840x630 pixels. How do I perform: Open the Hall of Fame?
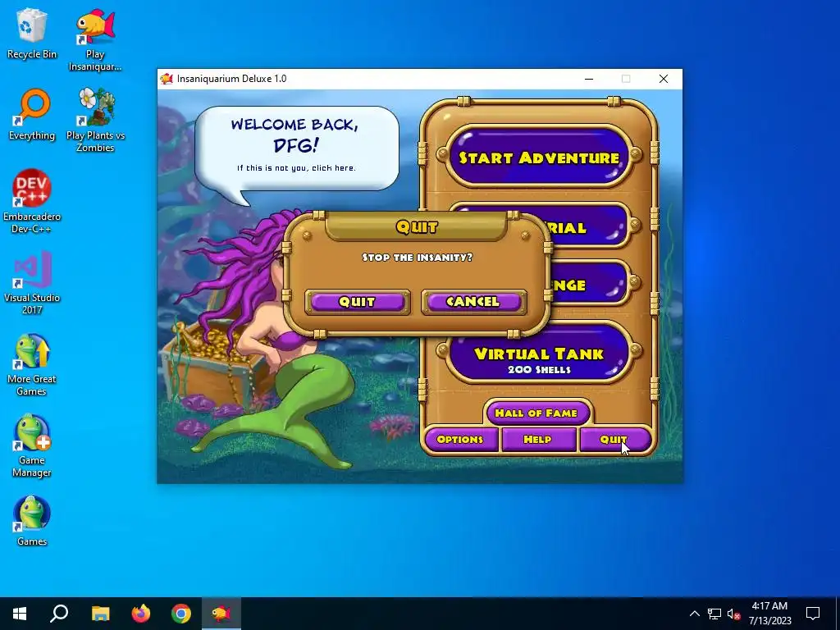(x=536, y=413)
